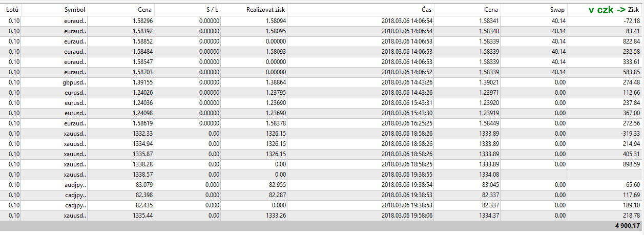Select the xauusd row with profit 898.59

coord(322,164)
